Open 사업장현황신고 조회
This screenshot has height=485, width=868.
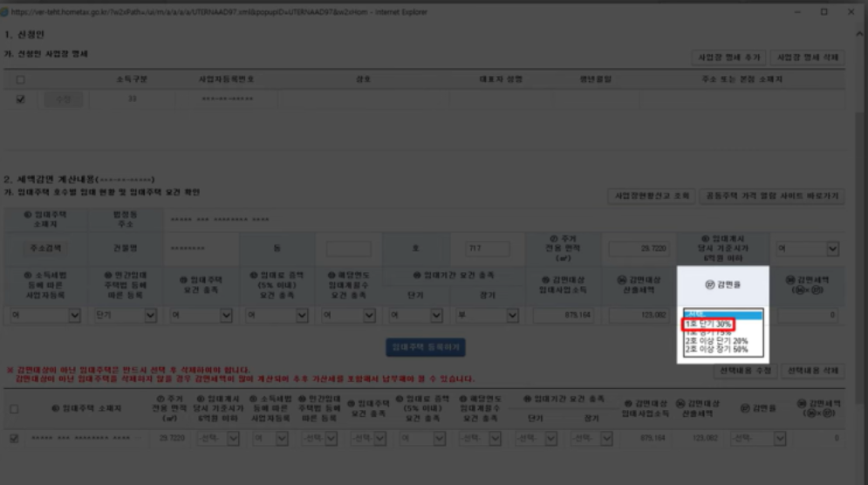(x=653, y=196)
